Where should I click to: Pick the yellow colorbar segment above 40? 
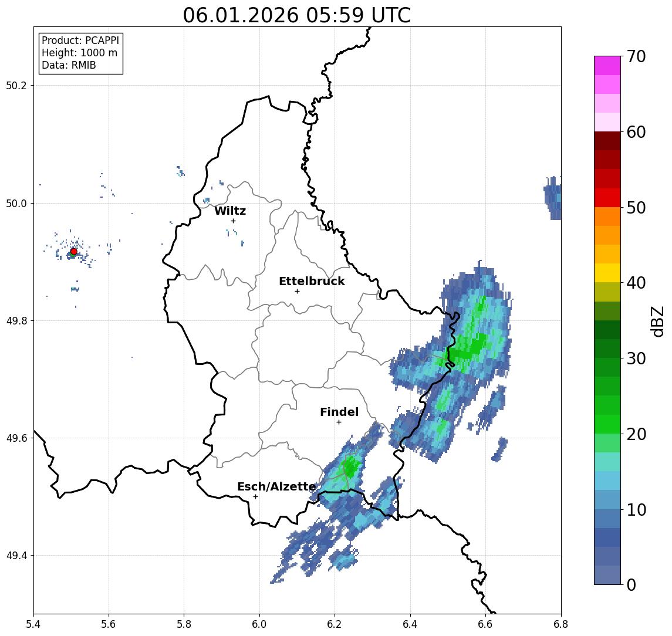tap(607, 273)
